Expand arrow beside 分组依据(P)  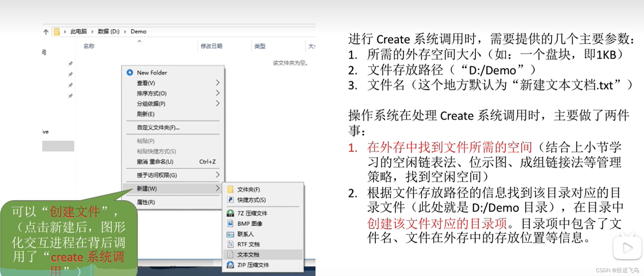pos(217,103)
